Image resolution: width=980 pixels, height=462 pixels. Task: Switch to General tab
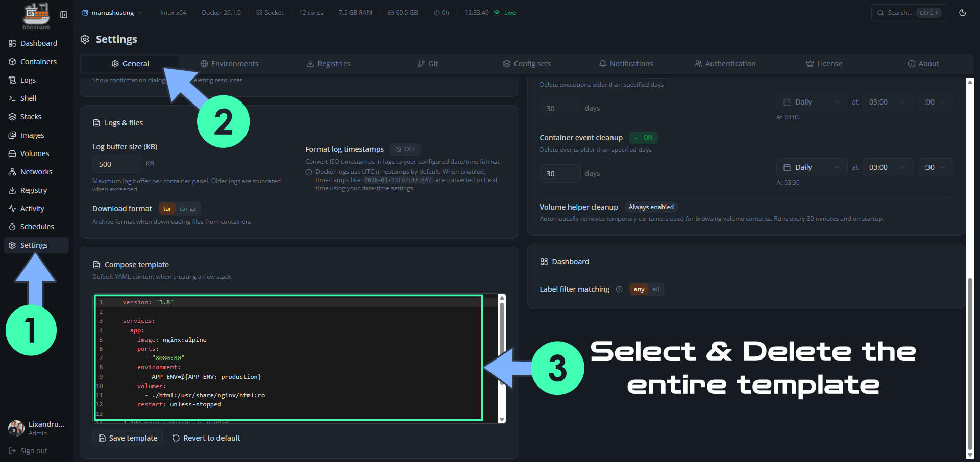[130, 64]
